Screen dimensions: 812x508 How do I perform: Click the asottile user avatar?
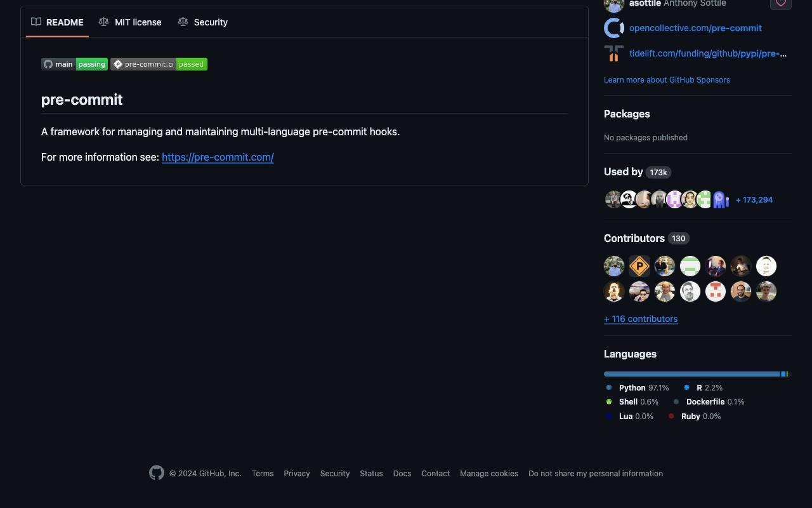[614, 4]
